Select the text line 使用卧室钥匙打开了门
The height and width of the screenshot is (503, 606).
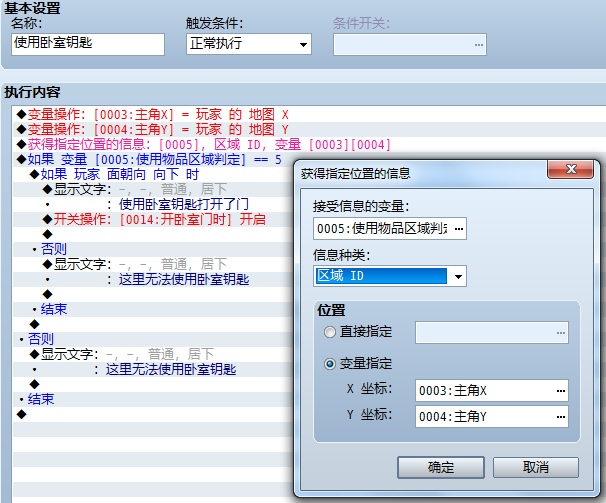tap(183, 204)
